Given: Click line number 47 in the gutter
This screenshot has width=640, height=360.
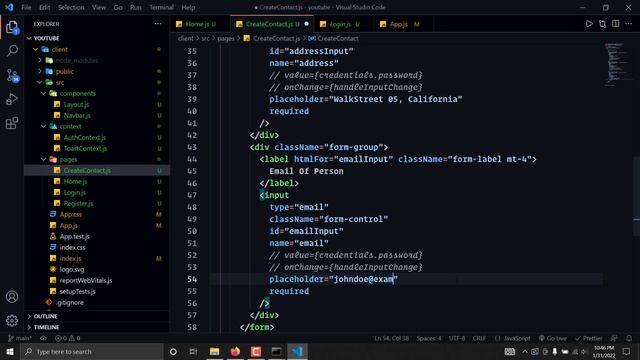Looking at the screenshot, I should [x=192, y=195].
